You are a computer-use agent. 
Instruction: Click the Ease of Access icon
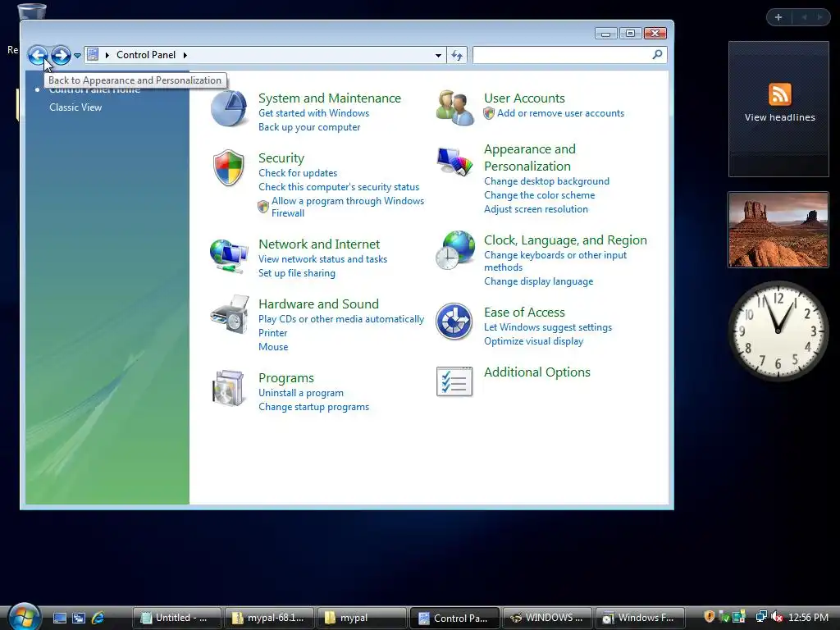coord(454,322)
